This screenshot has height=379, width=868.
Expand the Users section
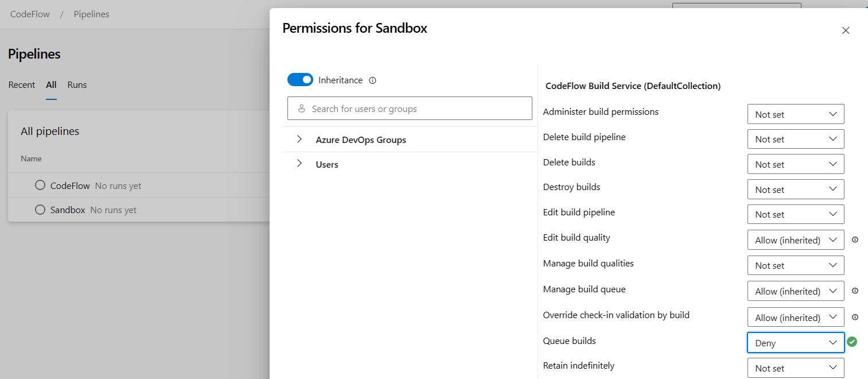[x=299, y=164]
